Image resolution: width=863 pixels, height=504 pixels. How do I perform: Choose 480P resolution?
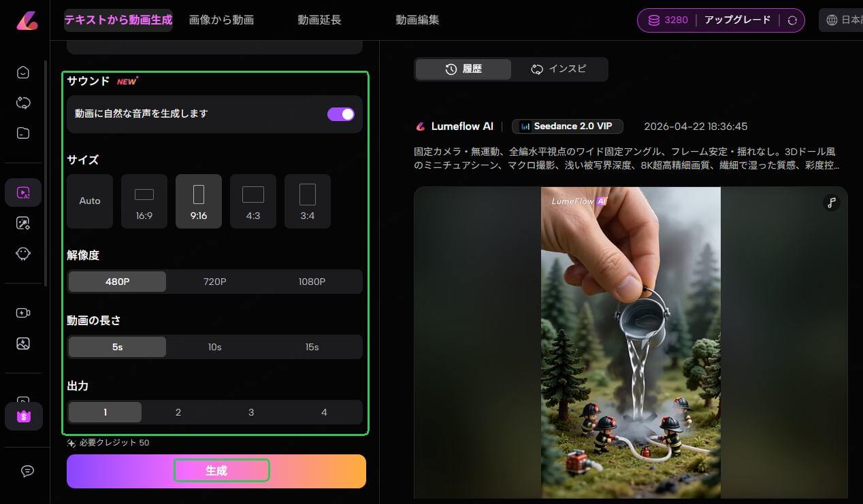click(x=117, y=282)
